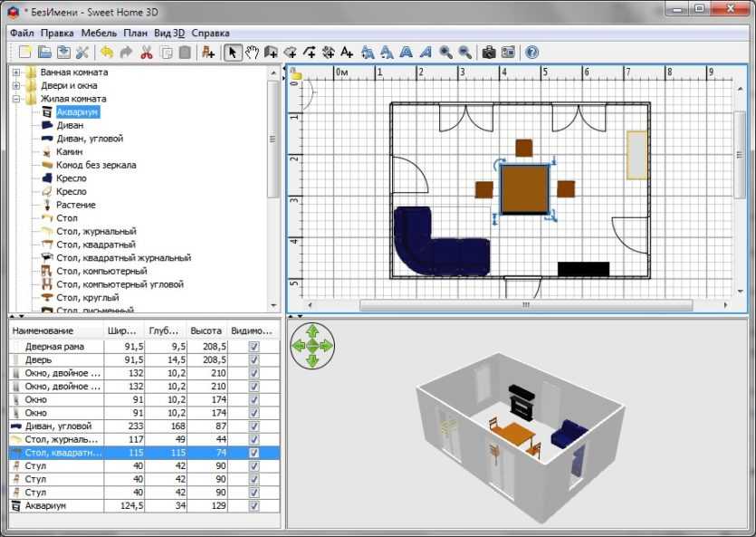Select Камин in the furniture catalog
This screenshot has height=537, width=756.
pos(69,152)
